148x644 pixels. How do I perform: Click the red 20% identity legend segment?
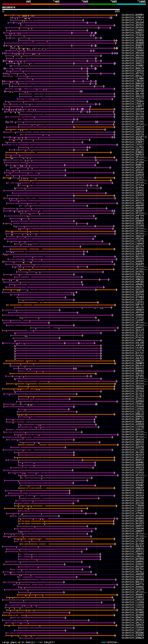coord(16,4)
